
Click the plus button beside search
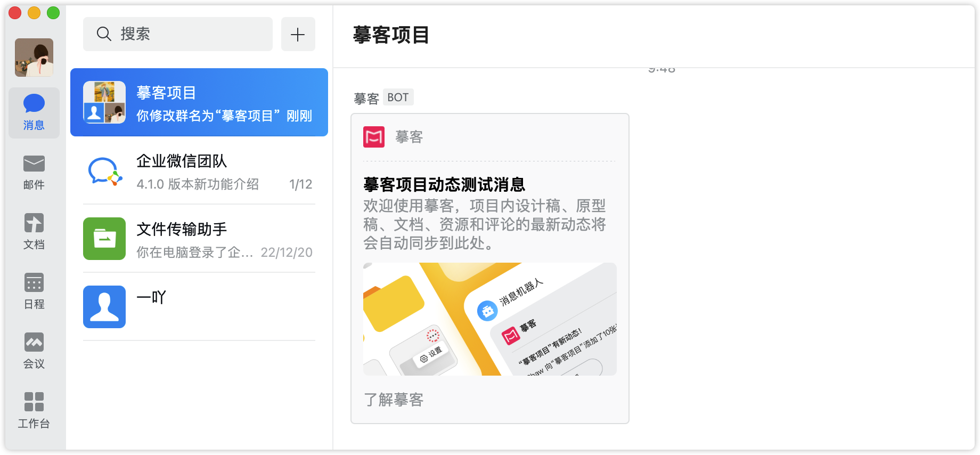298,35
